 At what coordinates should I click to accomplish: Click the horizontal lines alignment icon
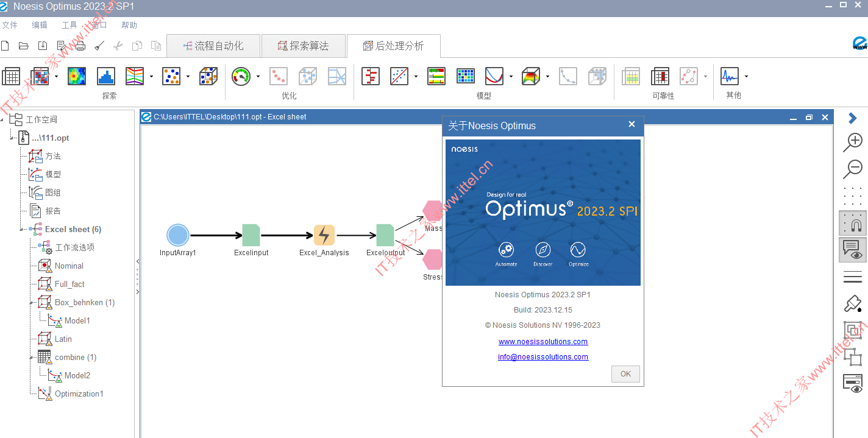coord(853,277)
